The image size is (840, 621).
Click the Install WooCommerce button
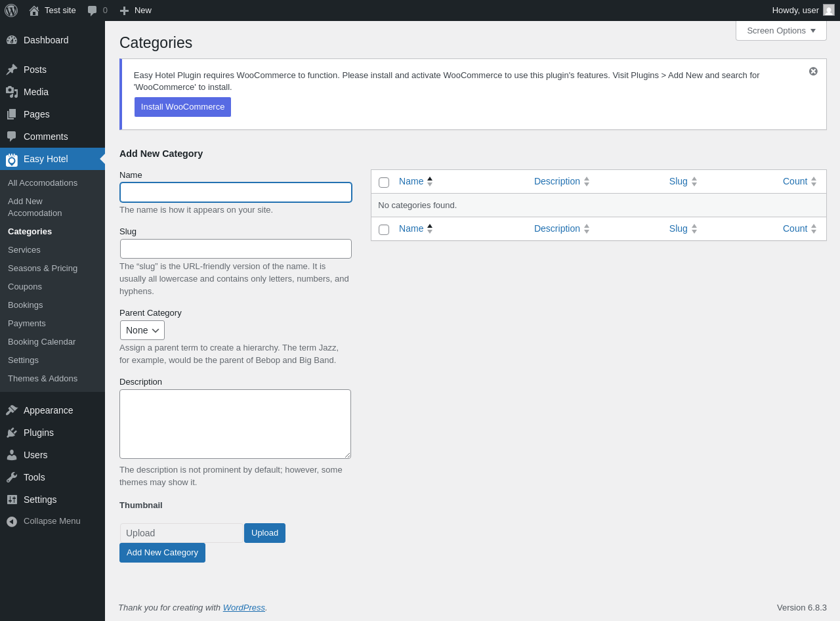[182, 107]
